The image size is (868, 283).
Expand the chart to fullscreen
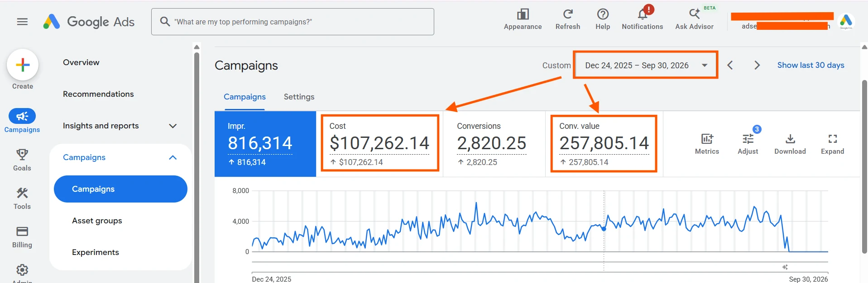pyautogui.click(x=832, y=144)
